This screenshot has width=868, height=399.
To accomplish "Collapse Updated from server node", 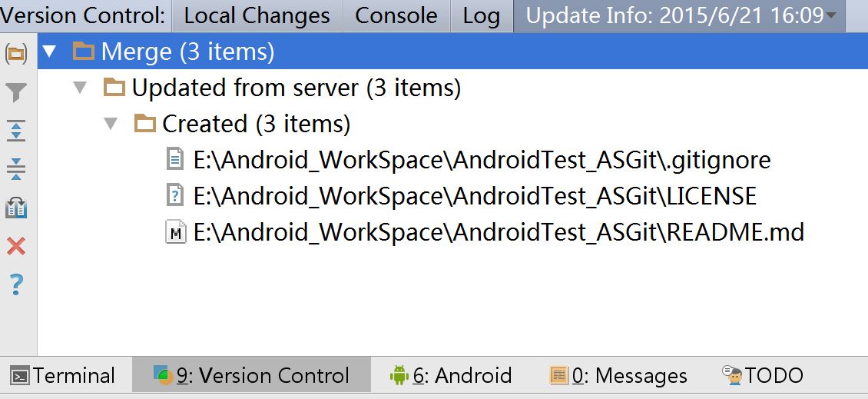I will coord(80,88).
